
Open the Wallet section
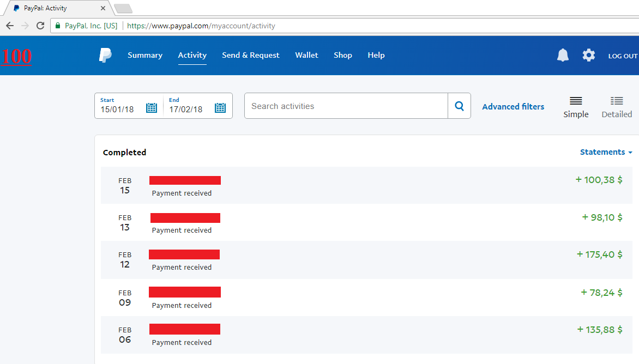(x=306, y=55)
